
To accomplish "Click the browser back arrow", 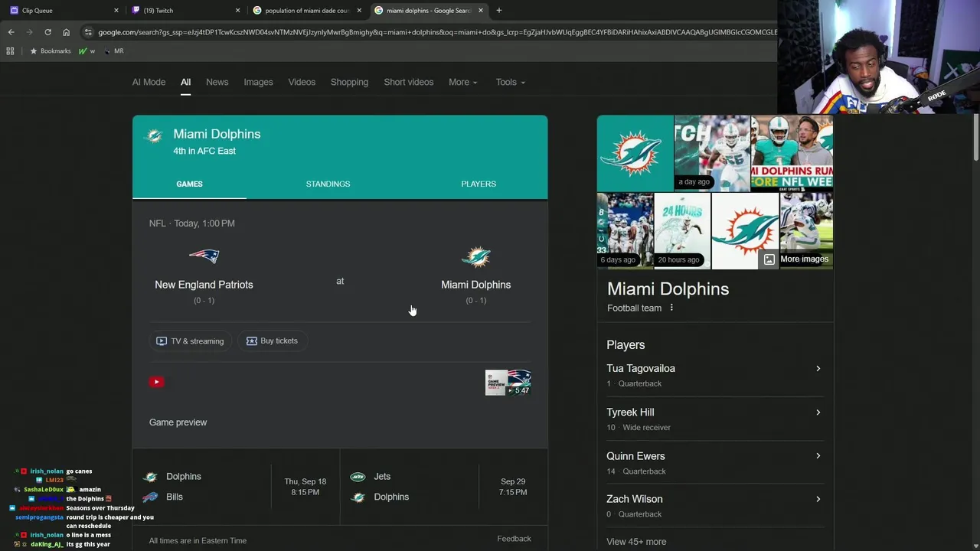I will pyautogui.click(x=11, y=32).
